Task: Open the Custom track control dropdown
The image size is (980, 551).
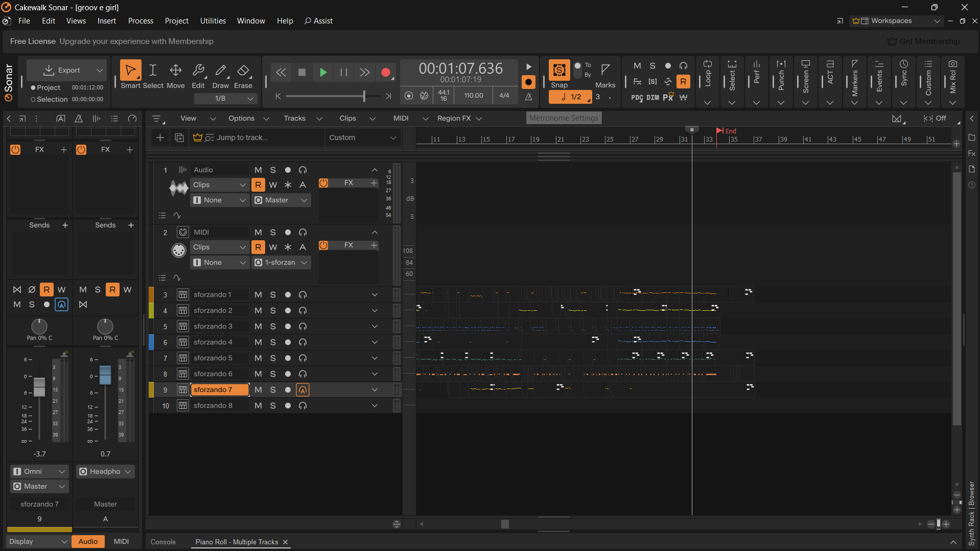Action: click(x=363, y=137)
